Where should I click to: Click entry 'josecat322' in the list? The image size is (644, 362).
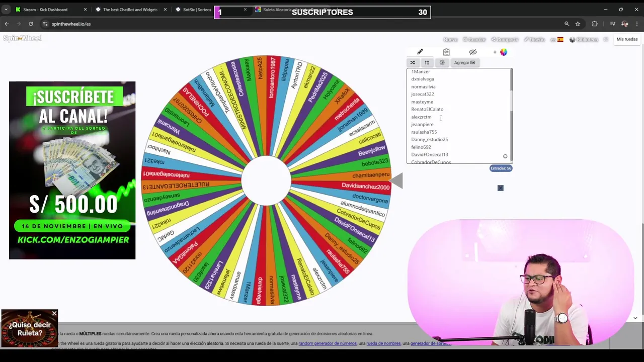point(422,94)
